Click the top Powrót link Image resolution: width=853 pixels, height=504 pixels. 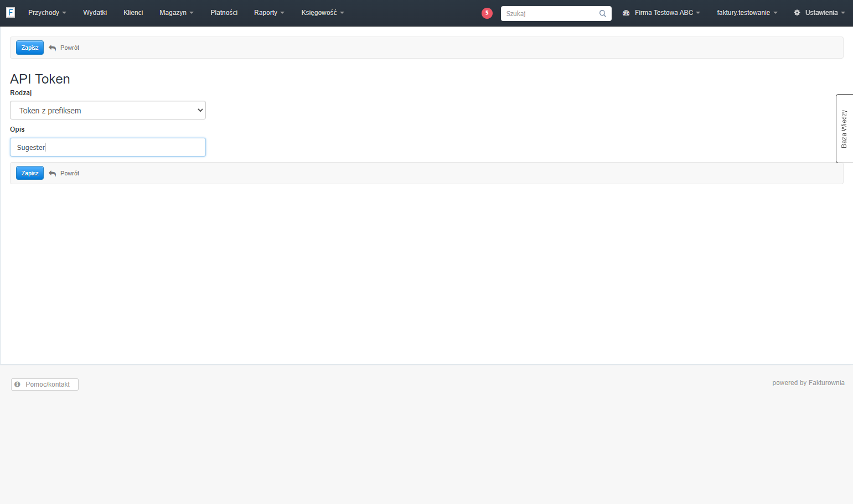click(x=70, y=48)
